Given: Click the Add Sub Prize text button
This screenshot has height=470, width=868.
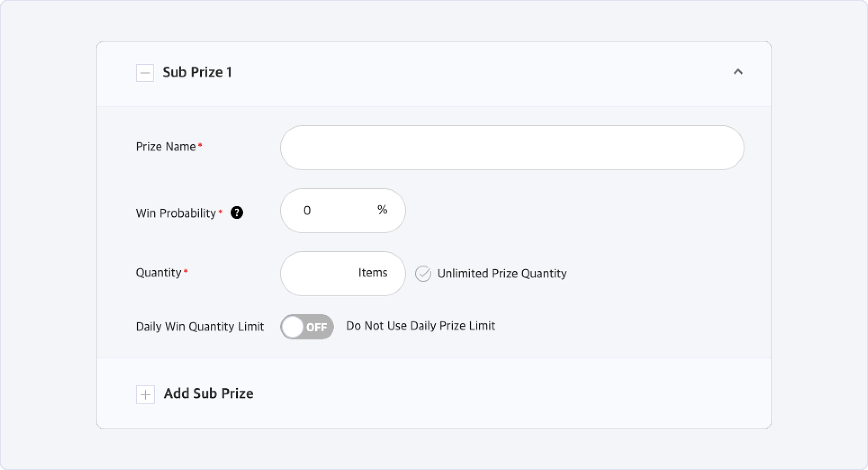Looking at the screenshot, I should (x=209, y=394).
